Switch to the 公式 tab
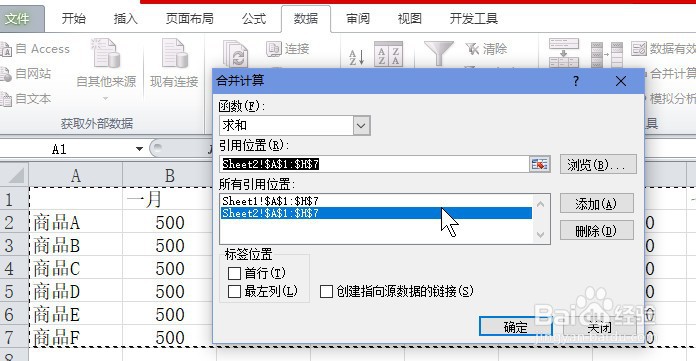The height and width of the screenshot is (361, 696). tap(254, 19)
